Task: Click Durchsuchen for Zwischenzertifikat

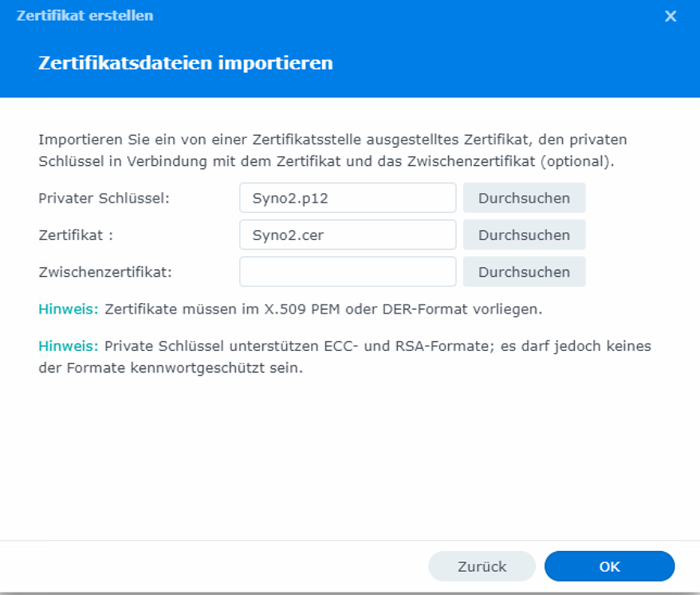Action: point(524,271)
